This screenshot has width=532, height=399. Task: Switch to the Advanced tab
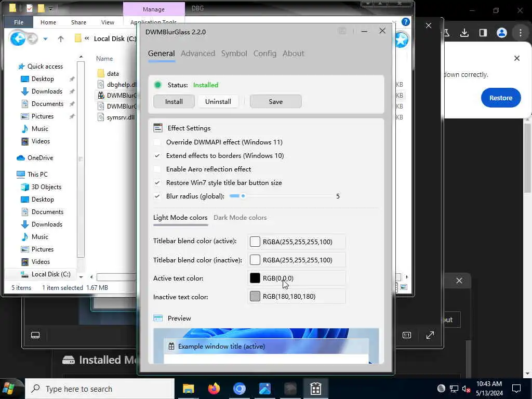click(x=198, y=54)
